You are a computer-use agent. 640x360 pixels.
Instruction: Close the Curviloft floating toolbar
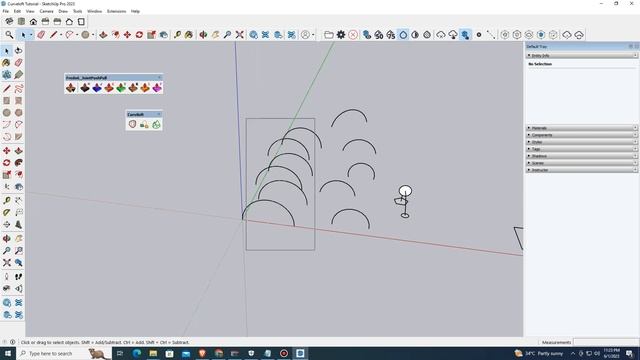click(x=159, y=114)
